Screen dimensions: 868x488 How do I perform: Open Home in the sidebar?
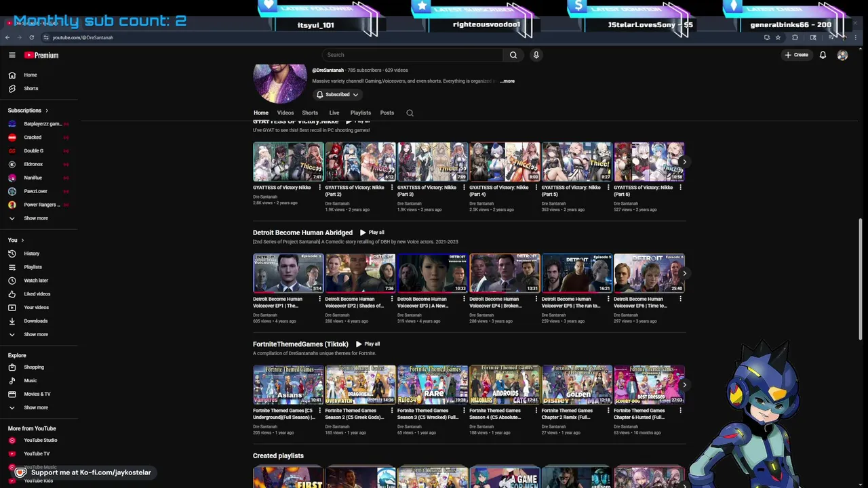pyautogui.click(x=31, y=75)
